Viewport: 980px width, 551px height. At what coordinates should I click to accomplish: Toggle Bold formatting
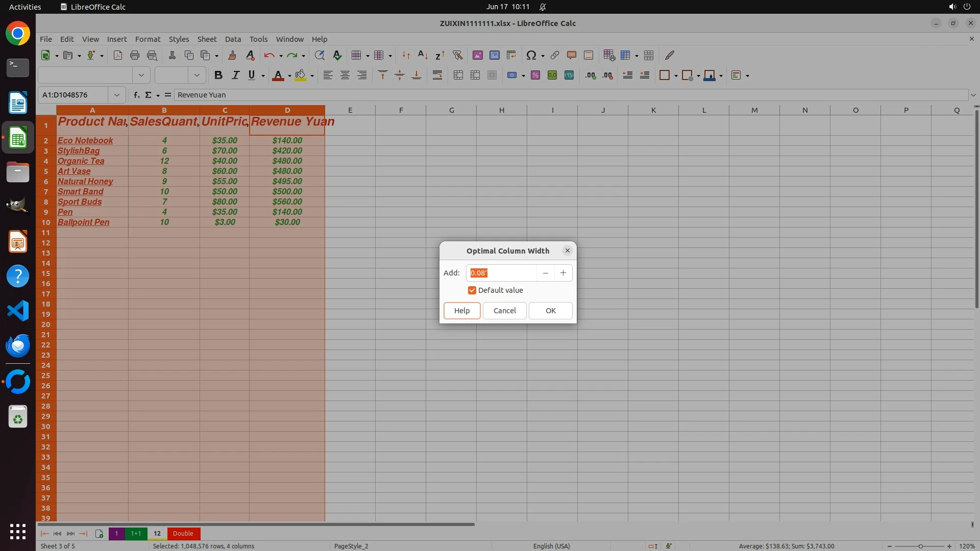click(218, 75)
